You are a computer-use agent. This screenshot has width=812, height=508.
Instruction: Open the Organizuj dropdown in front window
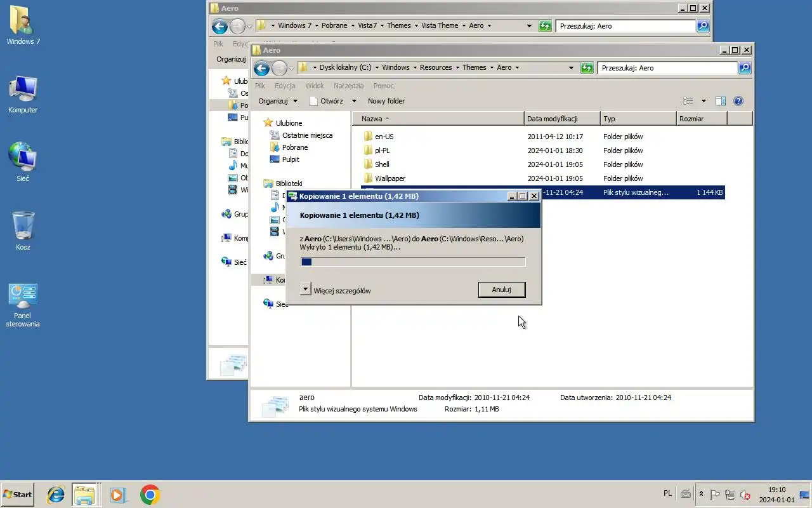tap(278, 101)
